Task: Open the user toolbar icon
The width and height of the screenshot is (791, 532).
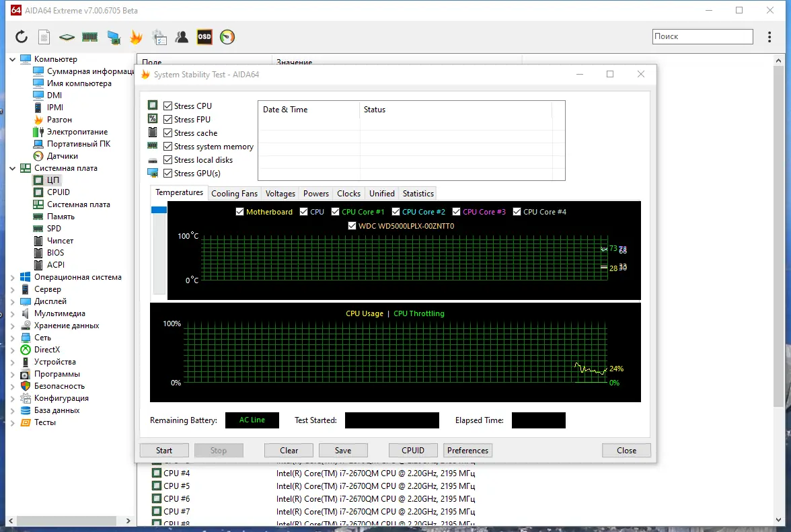Action: tap(182, 37)
